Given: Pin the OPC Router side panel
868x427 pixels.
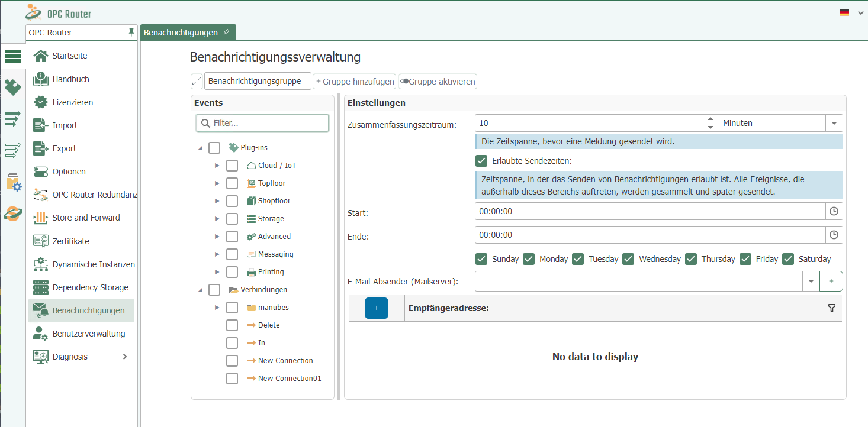Looking at the screenshot, I should [x=131, y=33].
